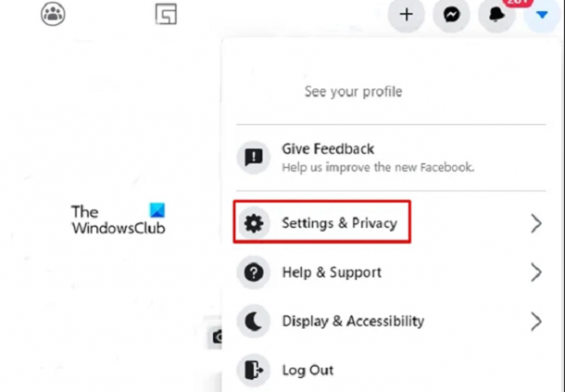This screenshot has width=565, height=392.
Task: Click the plus Create button
Action: tap(406, 15)
